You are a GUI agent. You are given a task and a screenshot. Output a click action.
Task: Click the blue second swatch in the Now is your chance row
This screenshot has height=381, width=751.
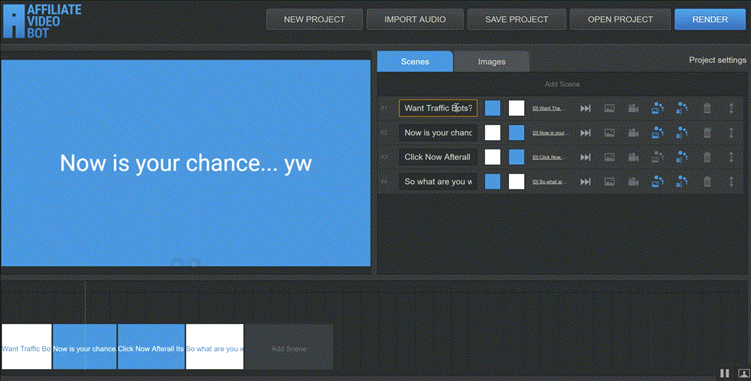tap(516, 133)
